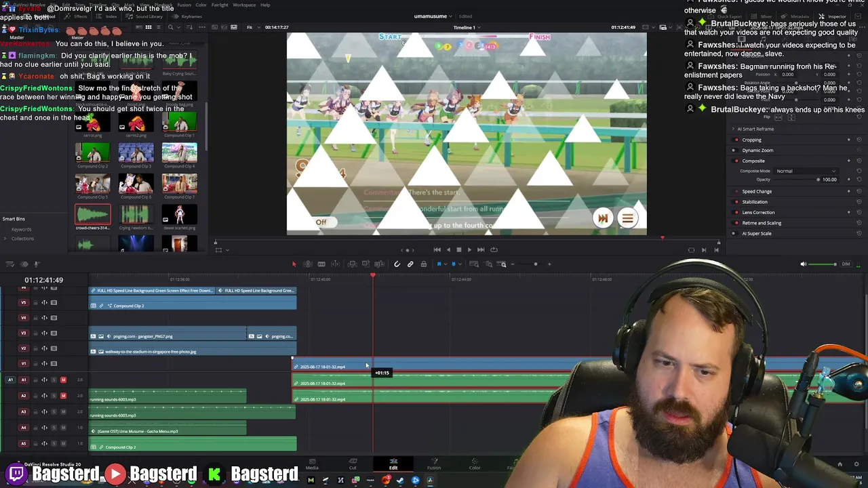The width and height of the screenshot is (868, 488).
Task: Reset Cropping settings in Inspector
Action: pyautogui.click(x=859, y=140)
